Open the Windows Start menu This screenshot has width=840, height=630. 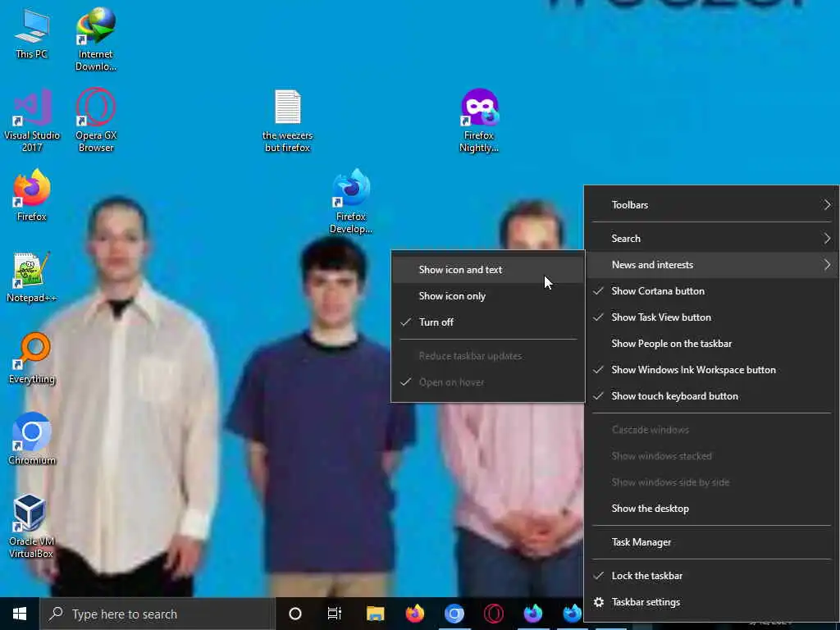coord(20,614)
